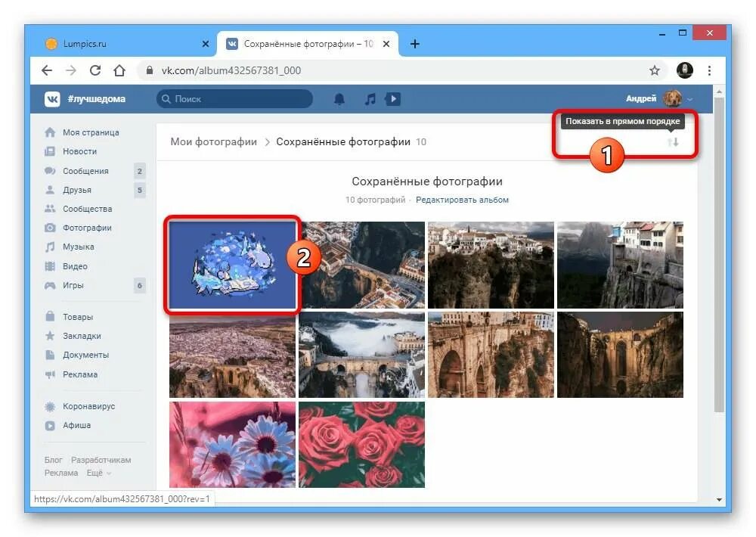The height and width of the screenshot is (537, 756).
Task: Click the Мои фотографии breadcrumb link
Action: [x=214, y=142]
